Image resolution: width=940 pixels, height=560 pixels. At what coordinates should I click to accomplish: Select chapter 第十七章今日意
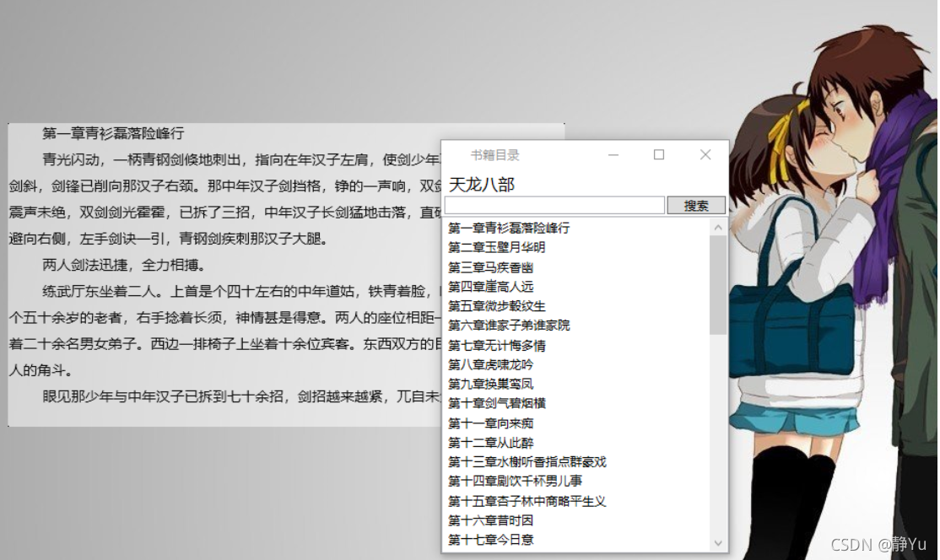point(490,540)
